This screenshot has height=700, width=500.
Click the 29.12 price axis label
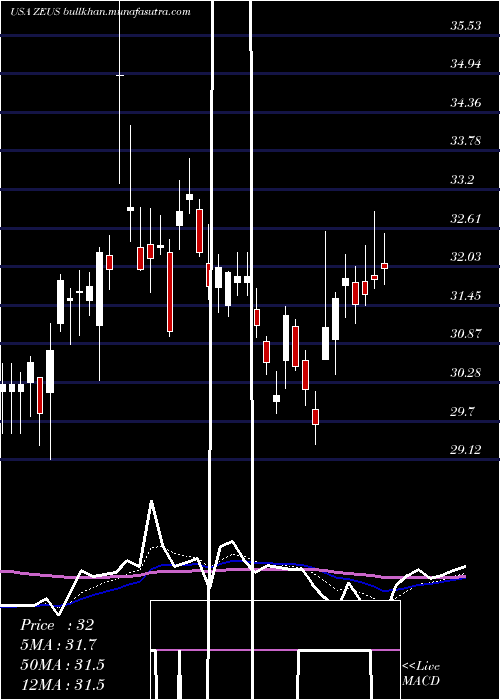coord(466,450)
